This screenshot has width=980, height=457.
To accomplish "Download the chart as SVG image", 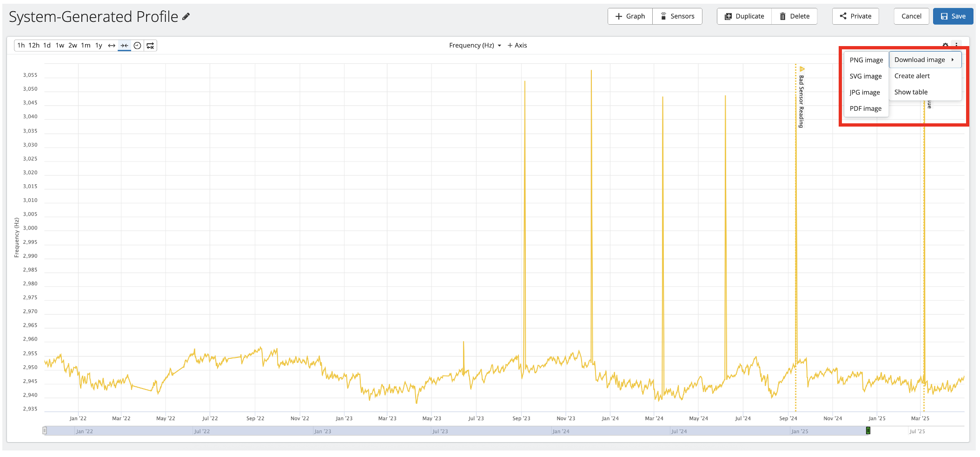I will 866,76.
